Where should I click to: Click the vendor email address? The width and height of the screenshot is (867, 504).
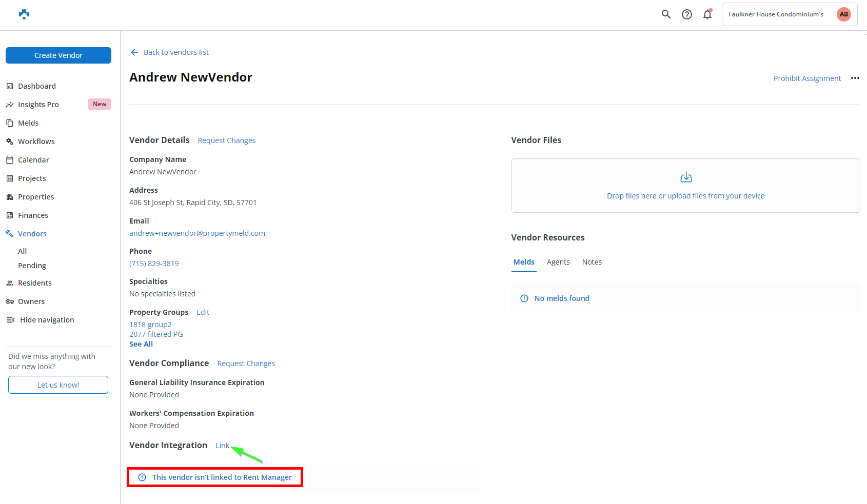pos(197,233)
